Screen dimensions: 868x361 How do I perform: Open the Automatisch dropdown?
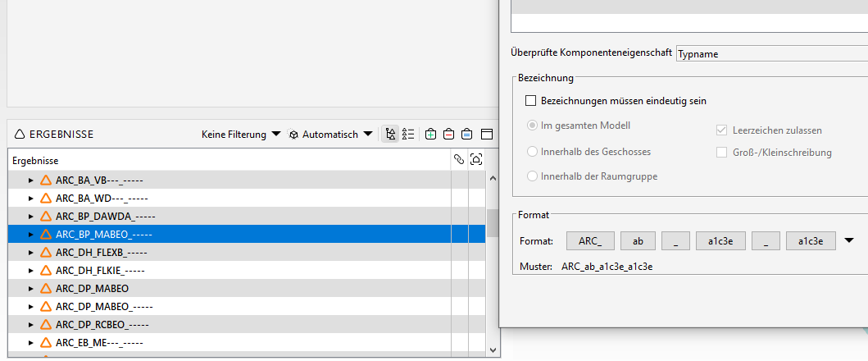coord(338,135)
